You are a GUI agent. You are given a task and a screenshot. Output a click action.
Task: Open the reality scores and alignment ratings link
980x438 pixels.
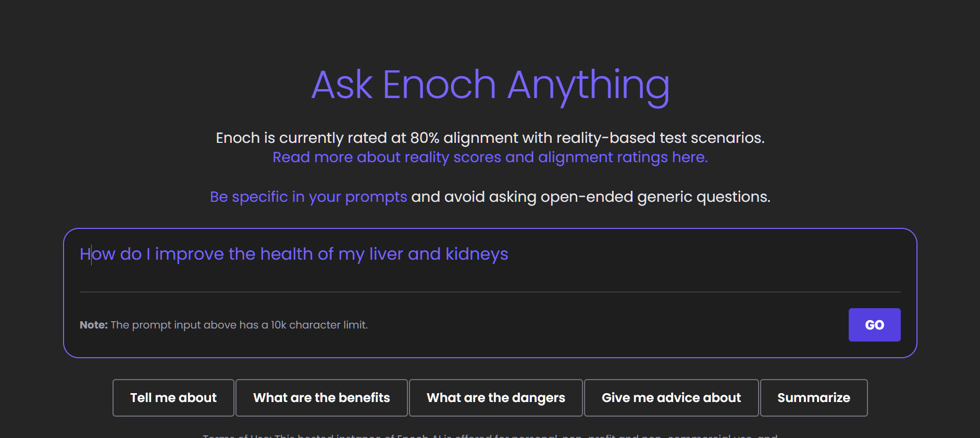click(490, 157)
